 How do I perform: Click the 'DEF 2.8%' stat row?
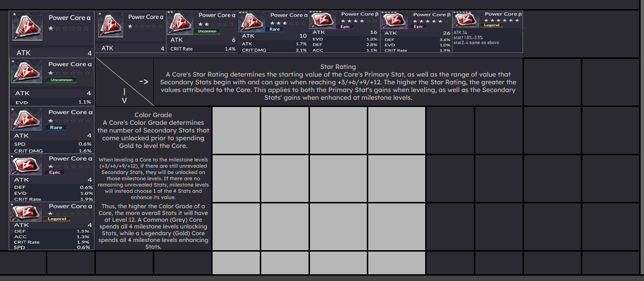(345, 44)
